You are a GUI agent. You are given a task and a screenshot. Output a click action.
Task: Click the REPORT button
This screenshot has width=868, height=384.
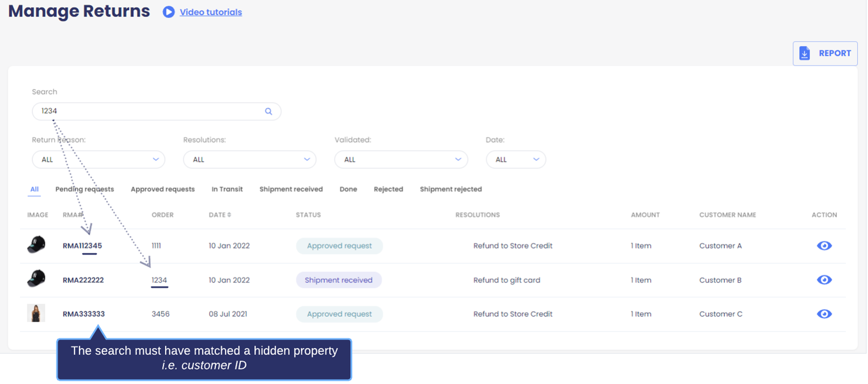825,54
